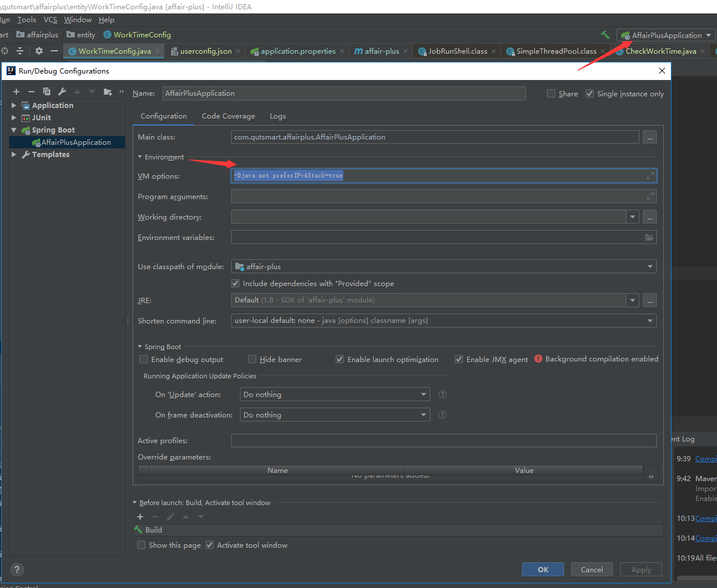The width and height of the screenshot is (717, 588).
Task: Click more toolbar actions chevron in config list
Action: point(121,92)
